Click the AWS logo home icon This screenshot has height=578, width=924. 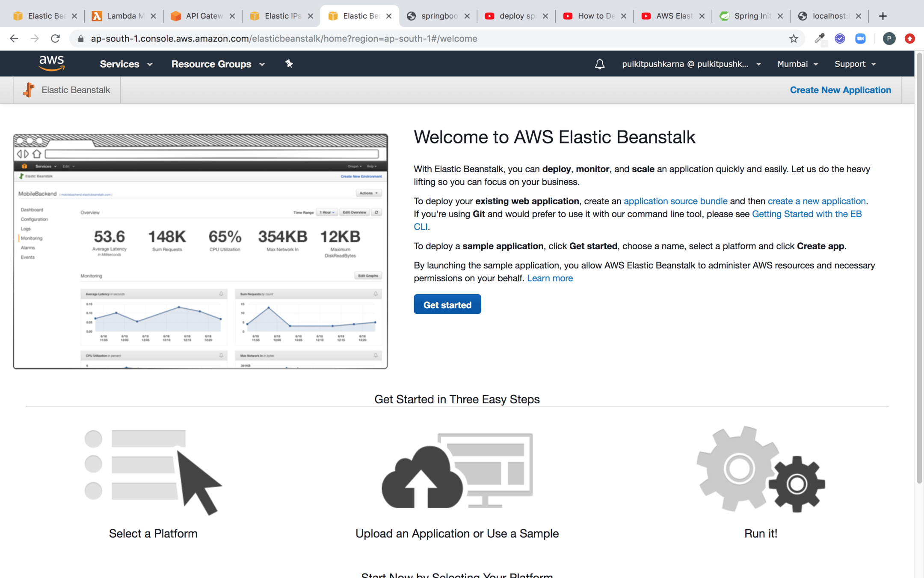(51, 63)
